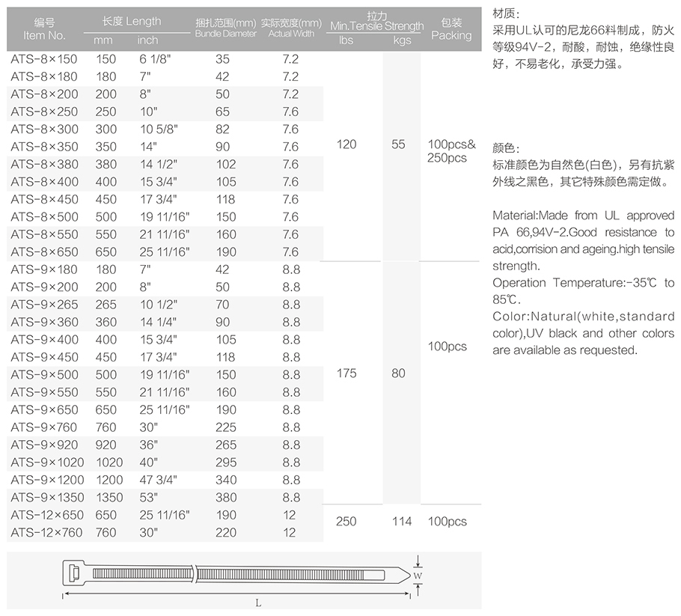Select the 材质 heading text
681x616 pixels.
pos(506,14)
